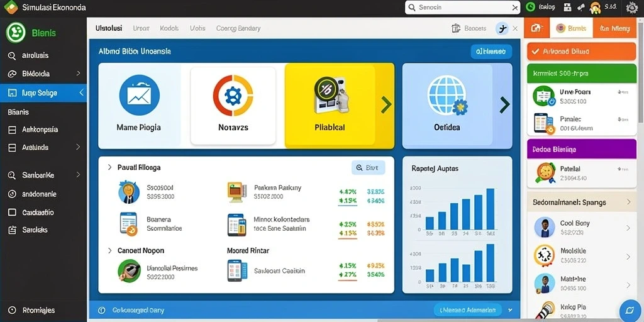Toggle the Arlioned Bliued checkmark
The height and width of the screenshot is (322, 644).
[535, 52]
